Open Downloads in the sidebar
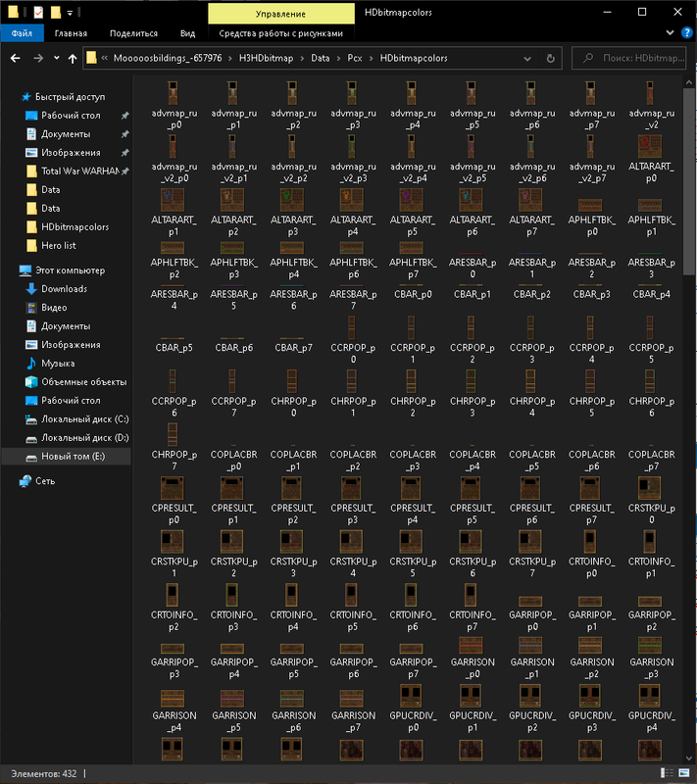 (x=64, y=289)
